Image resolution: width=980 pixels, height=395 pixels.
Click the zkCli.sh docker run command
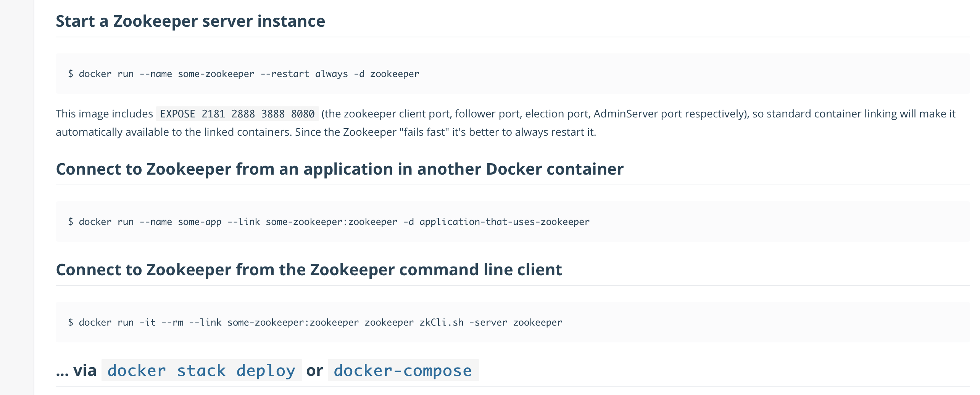(x=315, y=323)
